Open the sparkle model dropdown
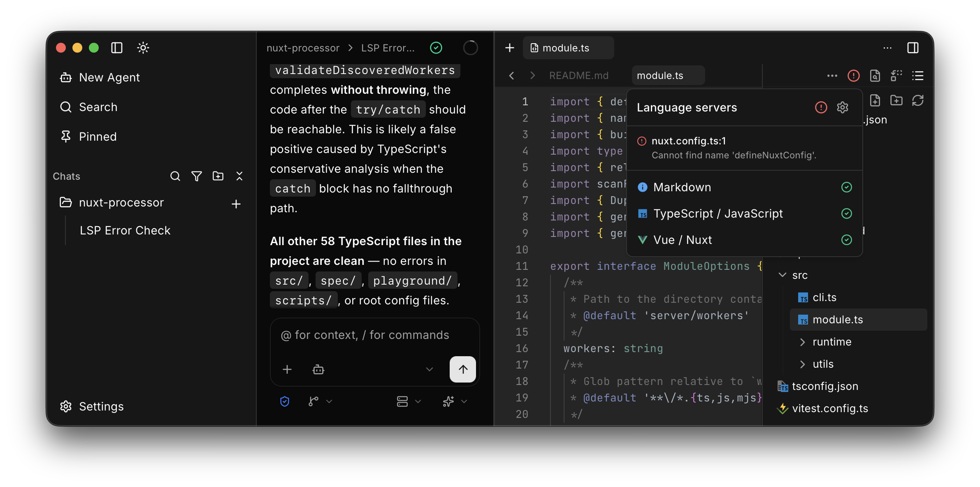Image resolution: width=980 pixels, height=487 pixels. (x=455, y=401)
